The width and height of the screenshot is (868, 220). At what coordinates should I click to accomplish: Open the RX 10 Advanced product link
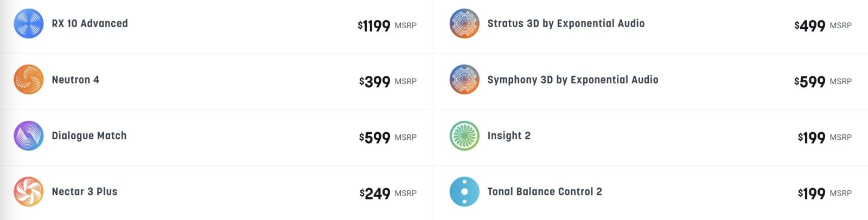(90, 24)
